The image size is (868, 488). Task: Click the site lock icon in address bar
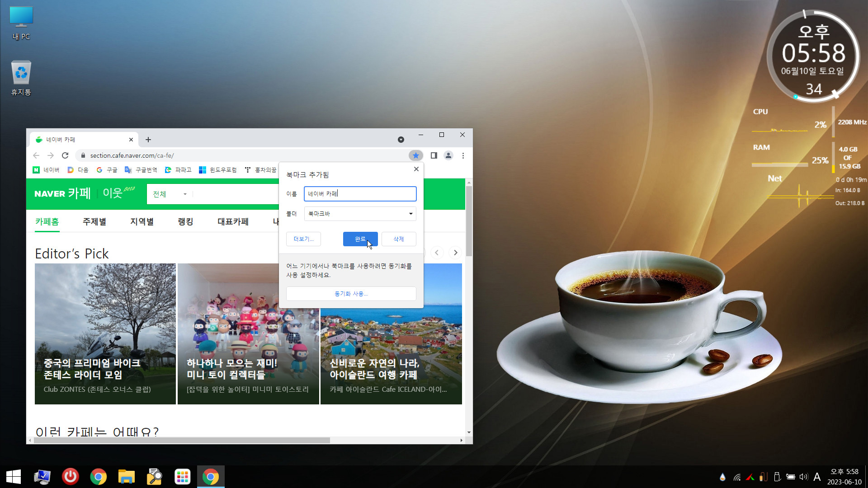point(83,155)
